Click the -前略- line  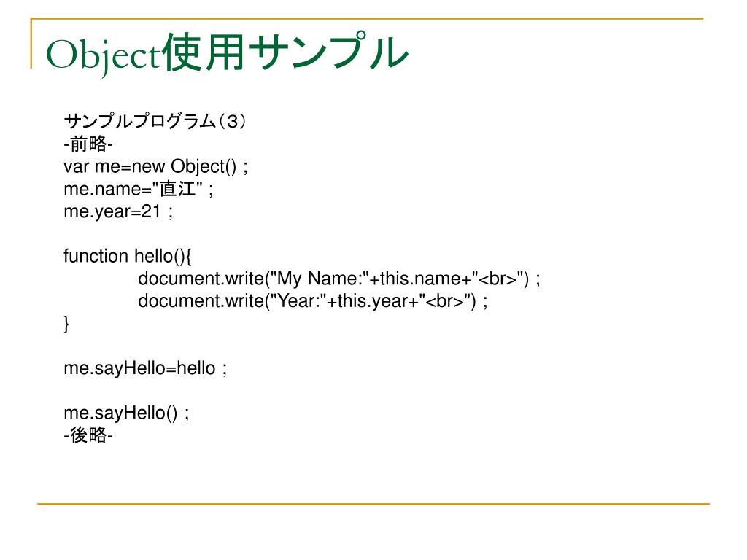click(x=88, y=144)
